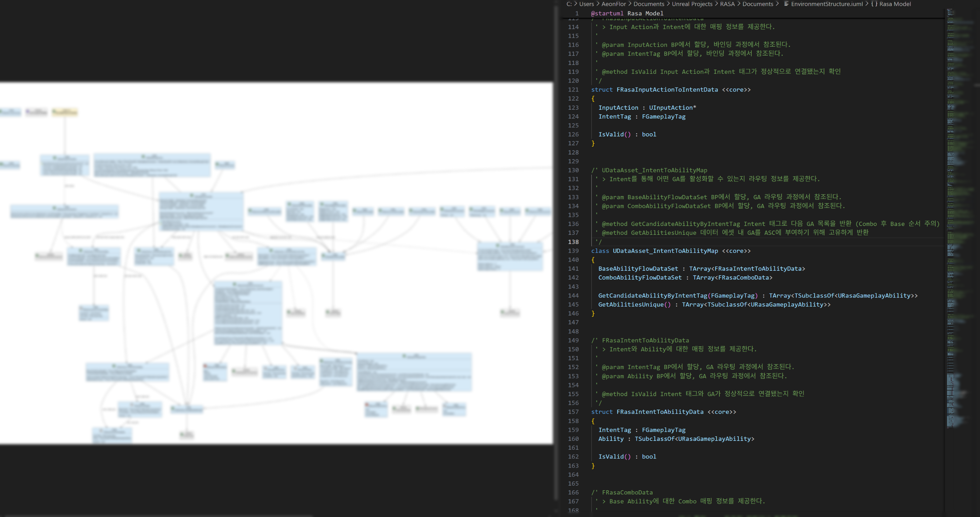The width and height of the screenshot is (980, 517).
Task: Click the C: drive breadcrumb
Action: point(569,4)
